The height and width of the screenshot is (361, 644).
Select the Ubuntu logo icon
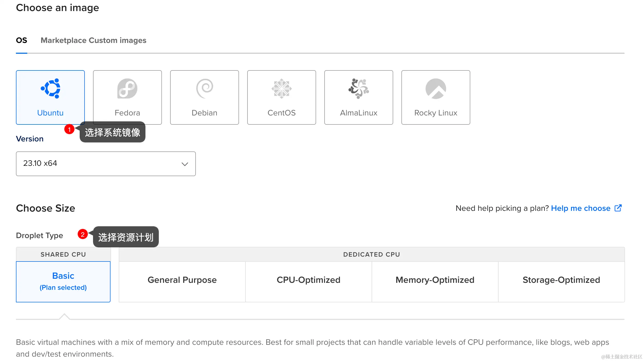coord(50,88)
